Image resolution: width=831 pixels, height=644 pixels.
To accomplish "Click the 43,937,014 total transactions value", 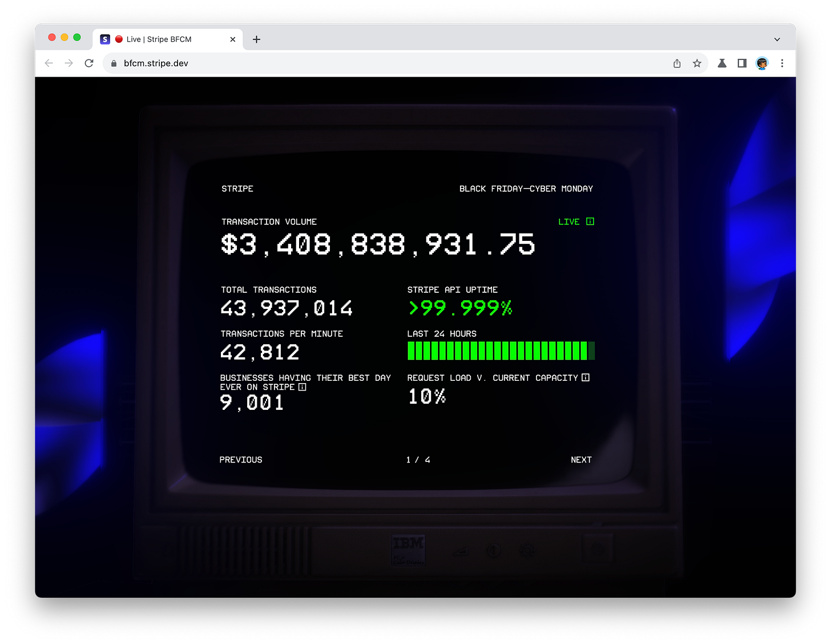I will [x=287, y=308].
